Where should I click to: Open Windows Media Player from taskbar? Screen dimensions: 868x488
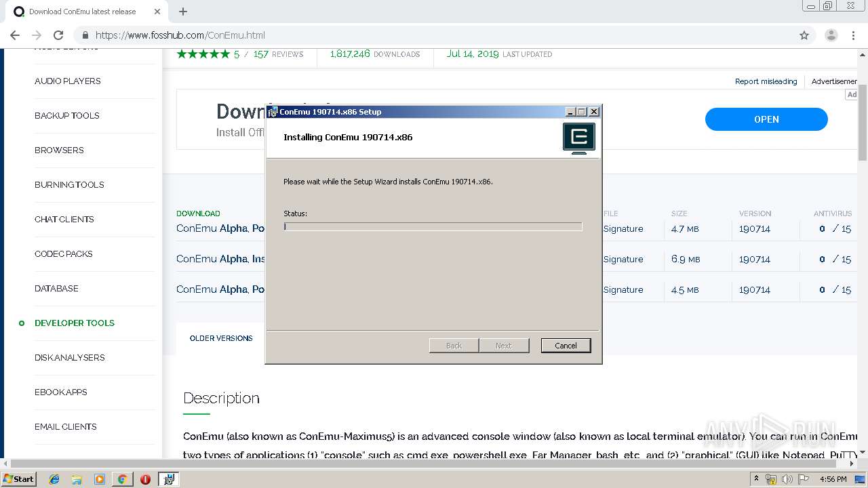[x=100, y=479]
